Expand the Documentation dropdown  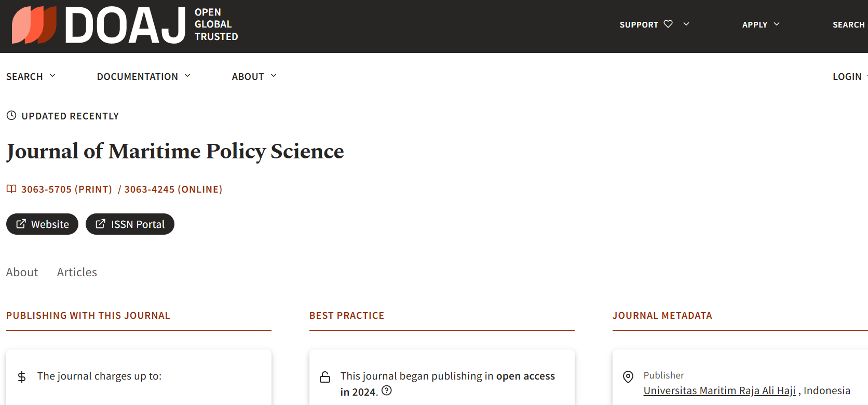(x=143, y=76)
